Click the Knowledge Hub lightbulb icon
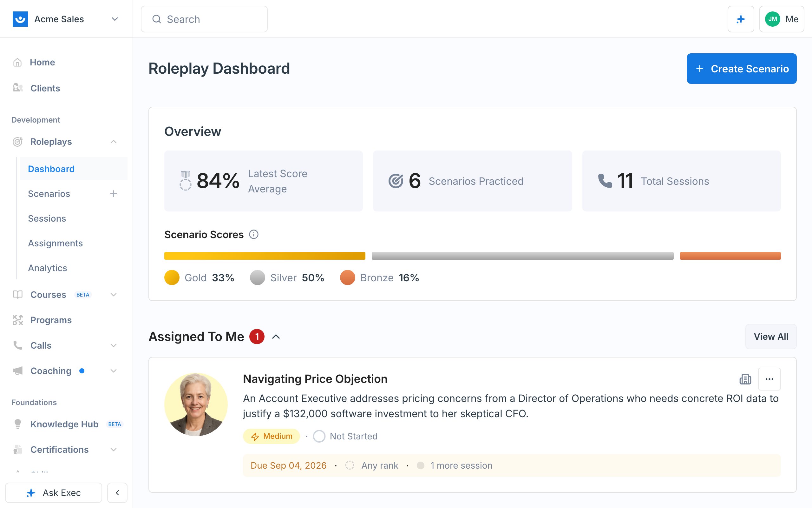 [x=18, y=424]
